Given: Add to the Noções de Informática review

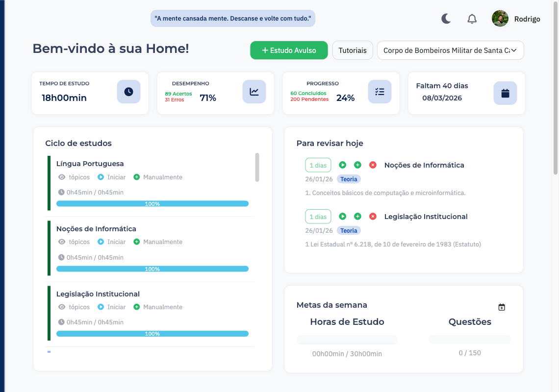Looking at the screenshot, I should pyautogui.click(x=357, y=165).
